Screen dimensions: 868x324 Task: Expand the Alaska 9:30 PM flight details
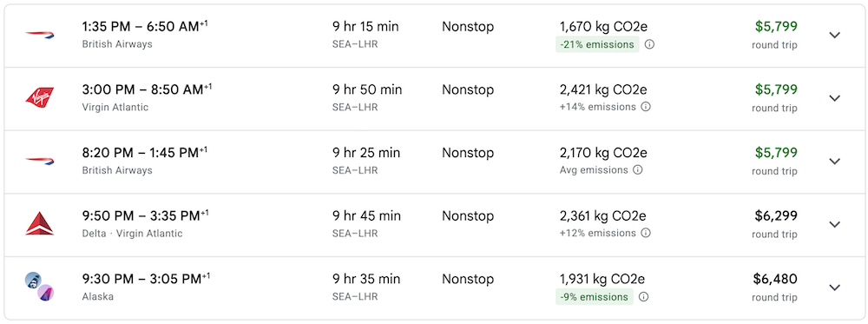pos(835,288)
